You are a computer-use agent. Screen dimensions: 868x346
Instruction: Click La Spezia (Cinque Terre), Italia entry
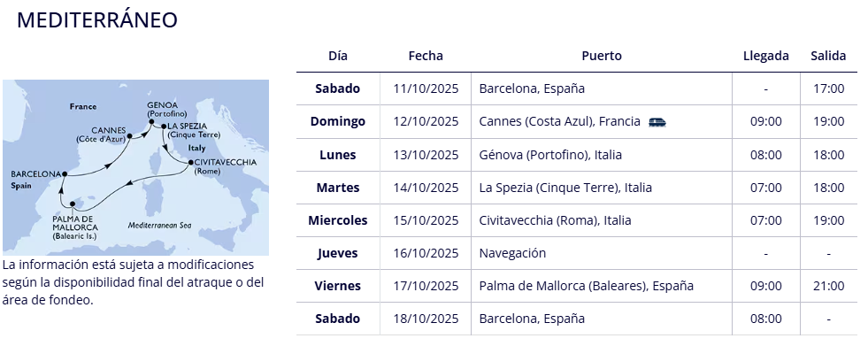pos(565,188)
